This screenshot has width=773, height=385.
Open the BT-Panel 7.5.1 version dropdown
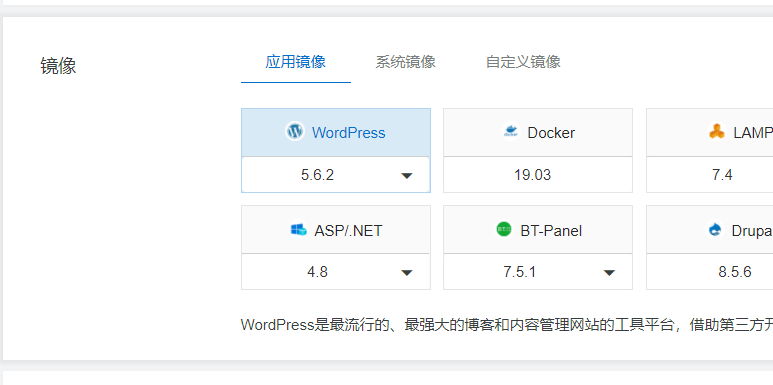coord(538,272)
